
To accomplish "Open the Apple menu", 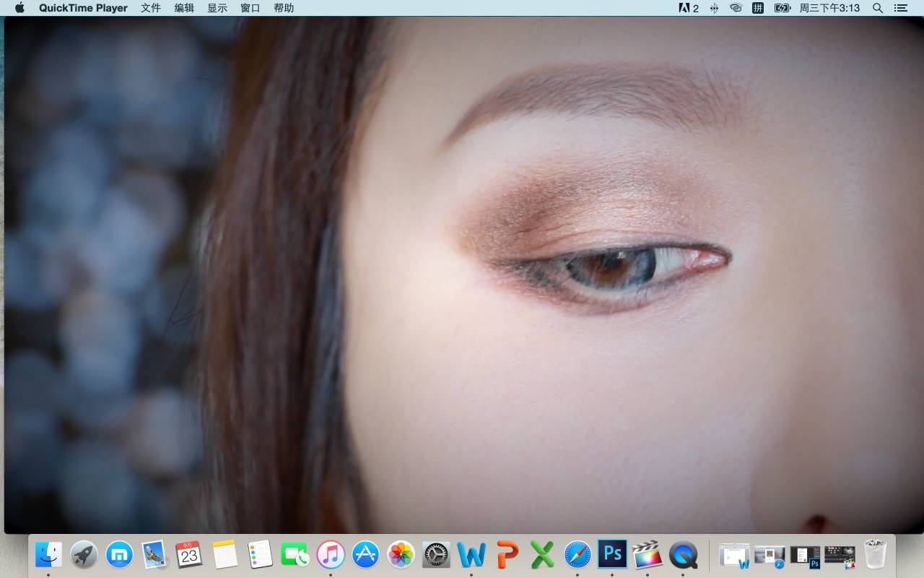I will coord(19,8).
